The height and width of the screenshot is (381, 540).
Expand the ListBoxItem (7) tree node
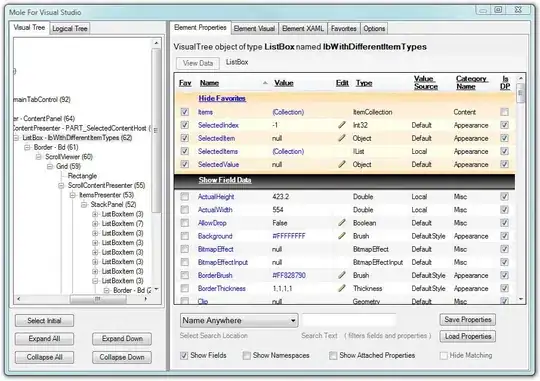[x=95, y=224]
